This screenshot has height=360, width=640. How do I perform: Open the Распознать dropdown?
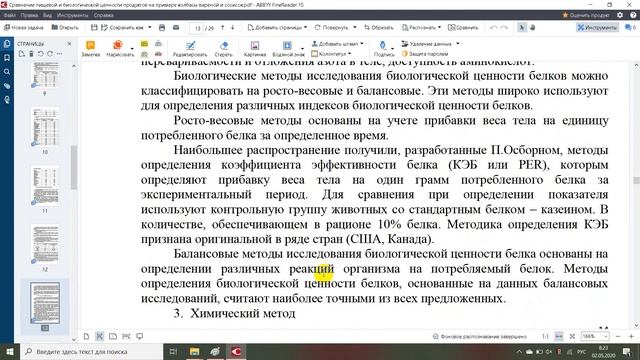click(421, 27)
